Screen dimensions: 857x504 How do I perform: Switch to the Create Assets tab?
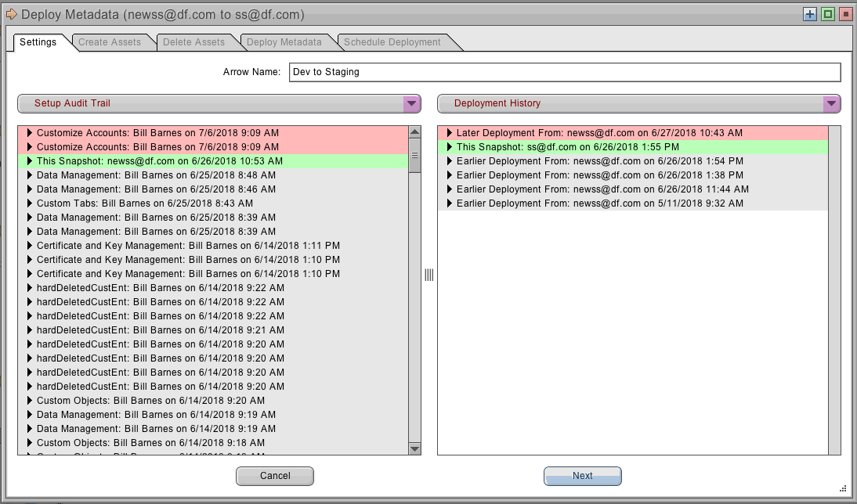(x=110, y=42)
